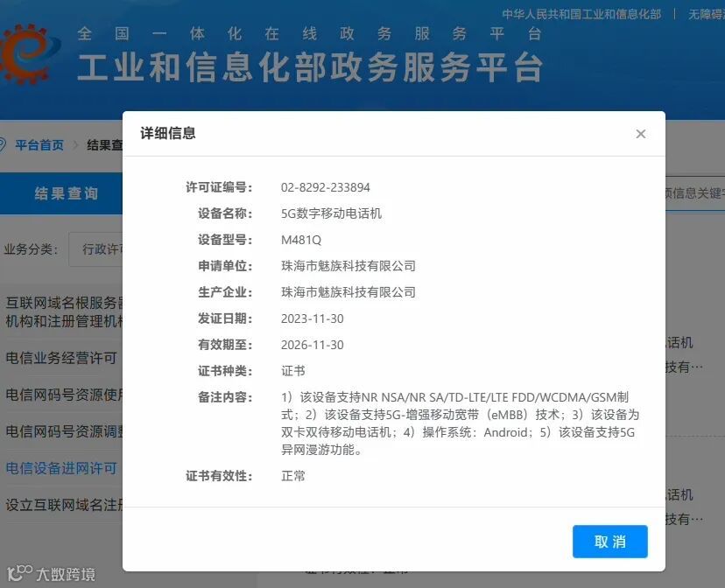The image size is (725, 588).
Task: Click 申请单位 value 珠海市魅族科技有限公司
Action: click(348, 266)
